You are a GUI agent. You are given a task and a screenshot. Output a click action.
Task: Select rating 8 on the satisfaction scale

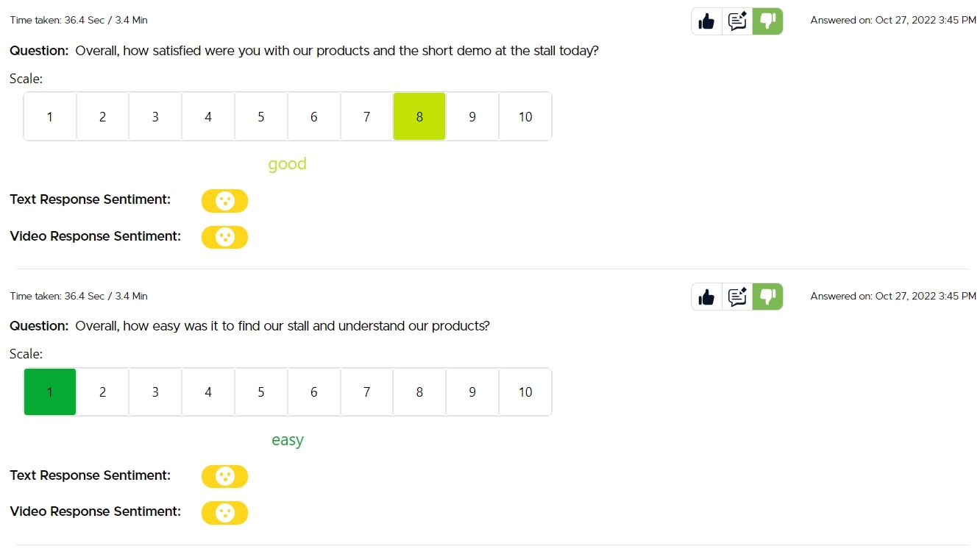point(419,116)
